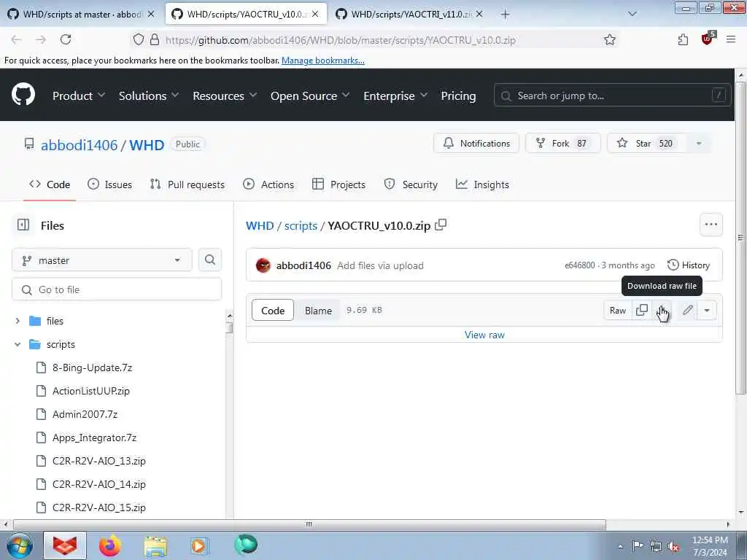Click the site padlock icon
Viewport: 747px width, 560px height.
155,39
